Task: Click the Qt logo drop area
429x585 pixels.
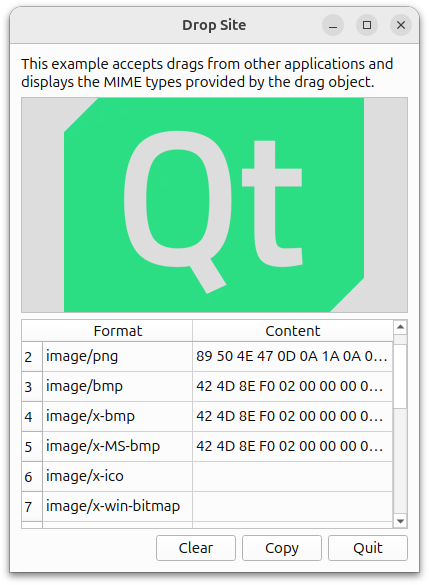Action: click(x=214, y=205)
